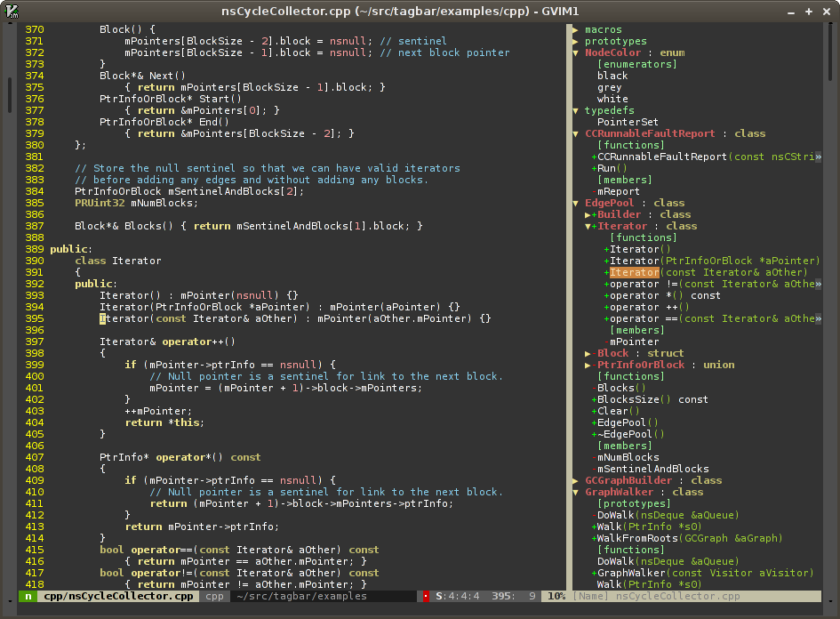840x619 pixels.
Task: Click the normal mode 'n' indicator in status line
Action: click(28, 596)
